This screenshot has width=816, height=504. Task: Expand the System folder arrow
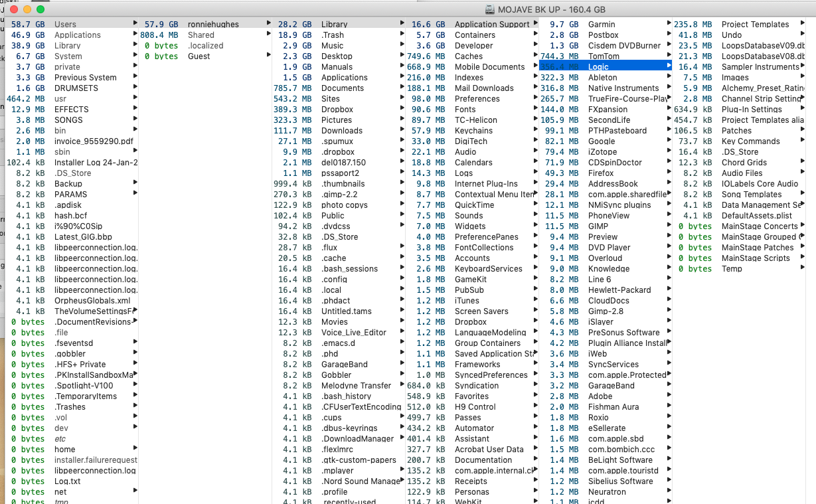(135, 56)
